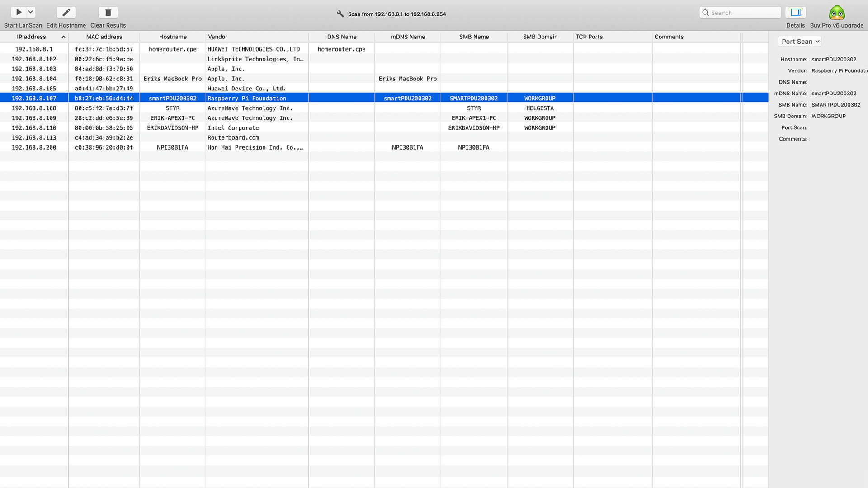Click vendor Intel Corporate cell
Screen dimensions: 868x488
233,128
